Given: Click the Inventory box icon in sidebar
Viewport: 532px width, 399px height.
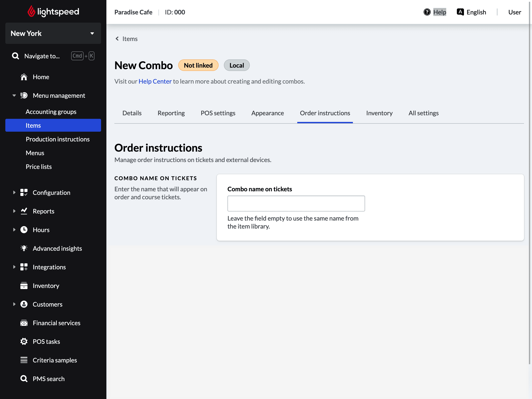Looking at the screenshot, I should tap(24, 286).
